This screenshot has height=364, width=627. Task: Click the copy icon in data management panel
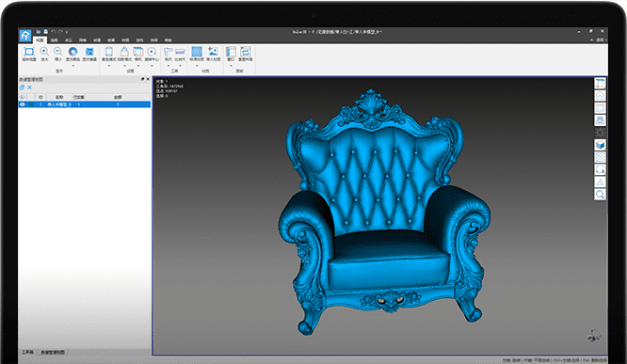22,87
